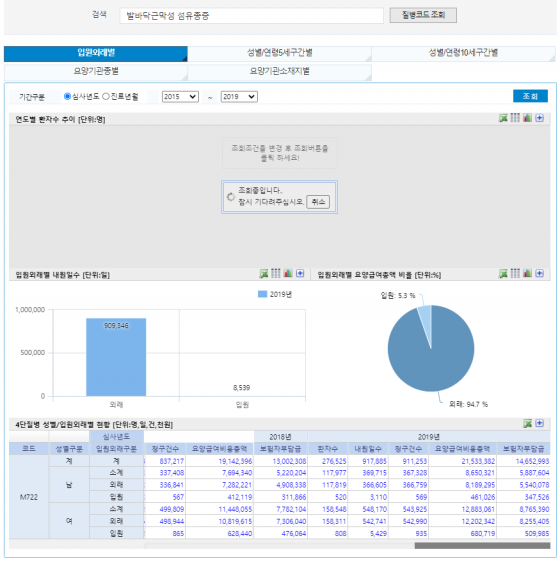This screenshot has height=561, width=560.
Task: Switch to 요양기관종별 tab
Action: 96,71
